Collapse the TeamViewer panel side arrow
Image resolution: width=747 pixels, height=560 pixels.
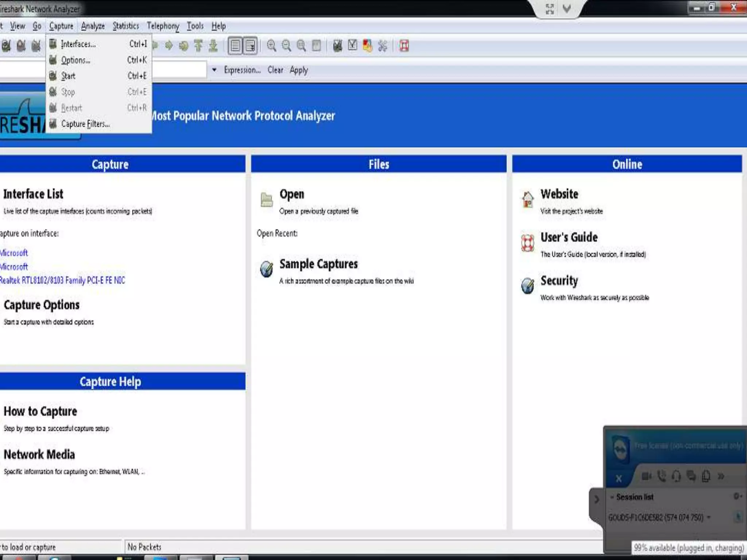596,499
